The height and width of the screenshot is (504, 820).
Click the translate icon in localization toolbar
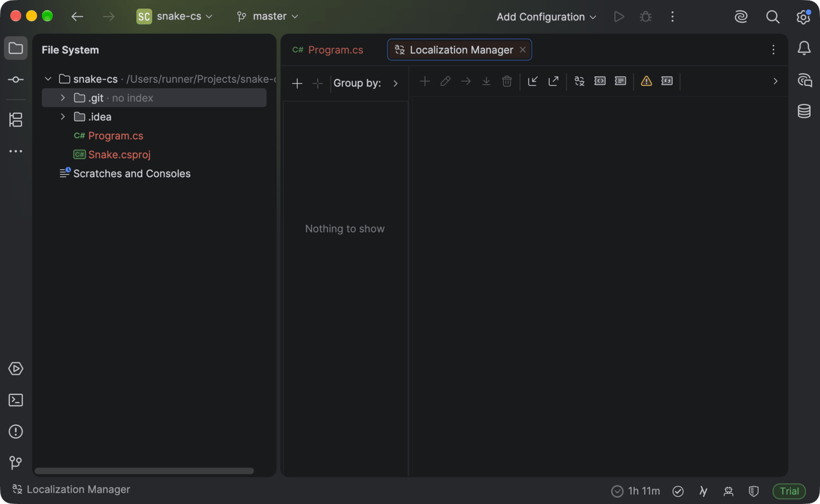(x=579, y=81)
